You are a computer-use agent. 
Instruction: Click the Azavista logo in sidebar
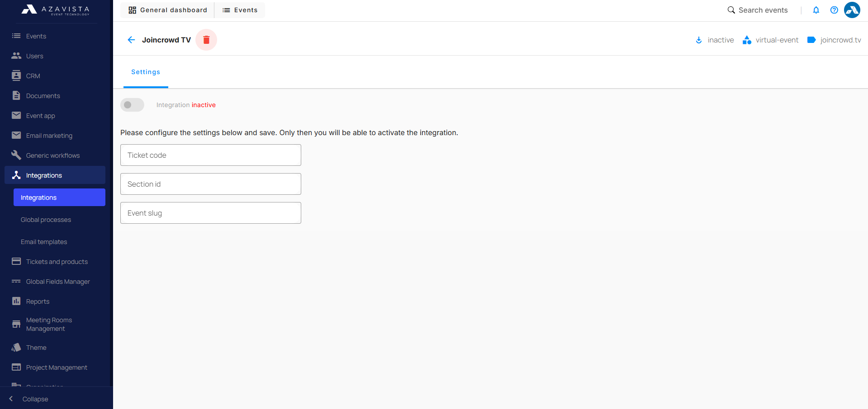click(55, 10)
